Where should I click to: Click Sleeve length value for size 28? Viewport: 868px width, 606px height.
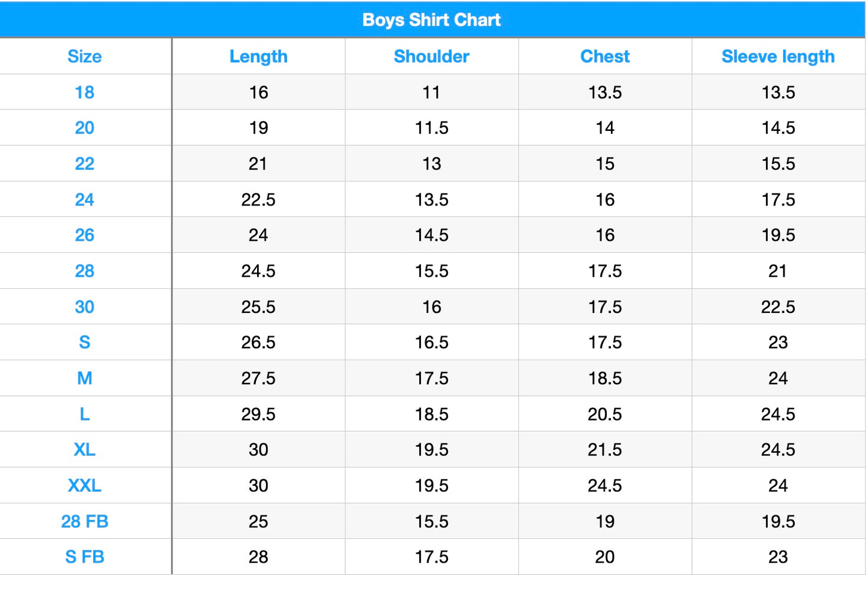click(778, 271)
